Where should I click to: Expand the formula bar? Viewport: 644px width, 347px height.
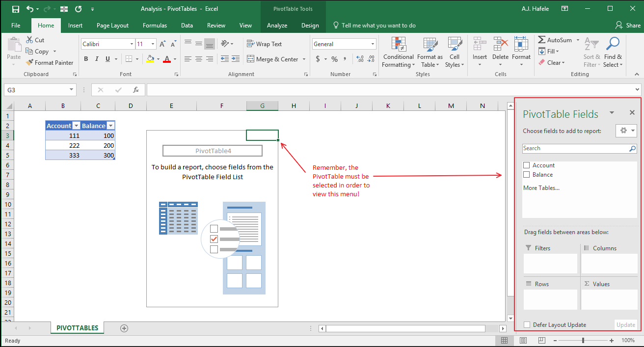[x=637, y=90]
